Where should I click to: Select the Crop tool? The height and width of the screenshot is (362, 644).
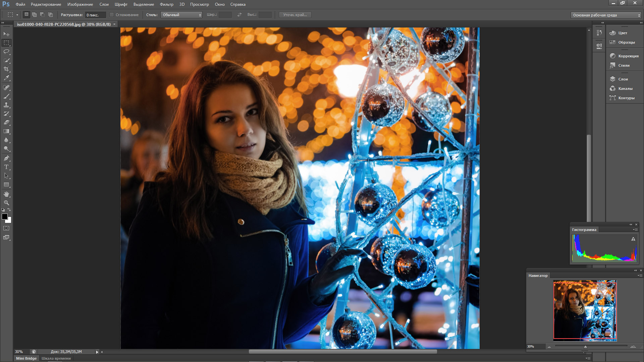(6, 69)
